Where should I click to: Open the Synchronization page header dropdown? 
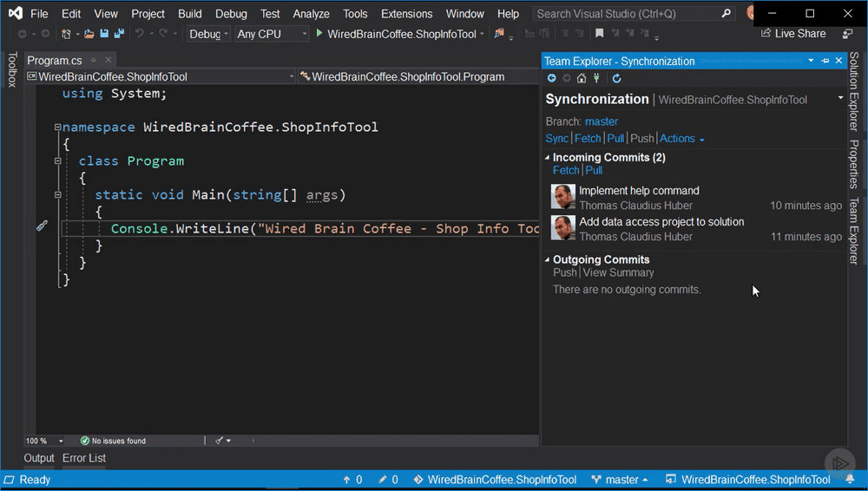pyautogui.click(x=840, y=98)
